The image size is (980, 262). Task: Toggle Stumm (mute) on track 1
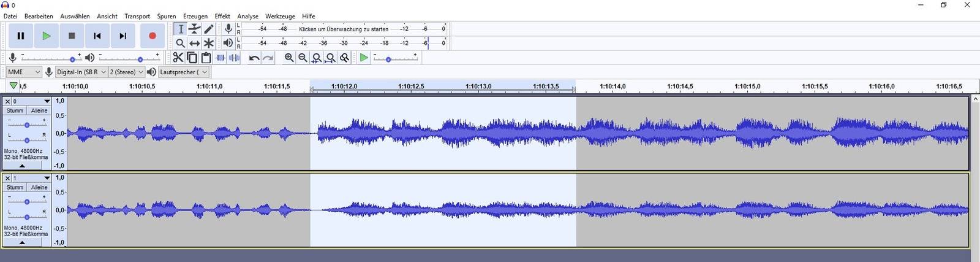pos(15,187)
